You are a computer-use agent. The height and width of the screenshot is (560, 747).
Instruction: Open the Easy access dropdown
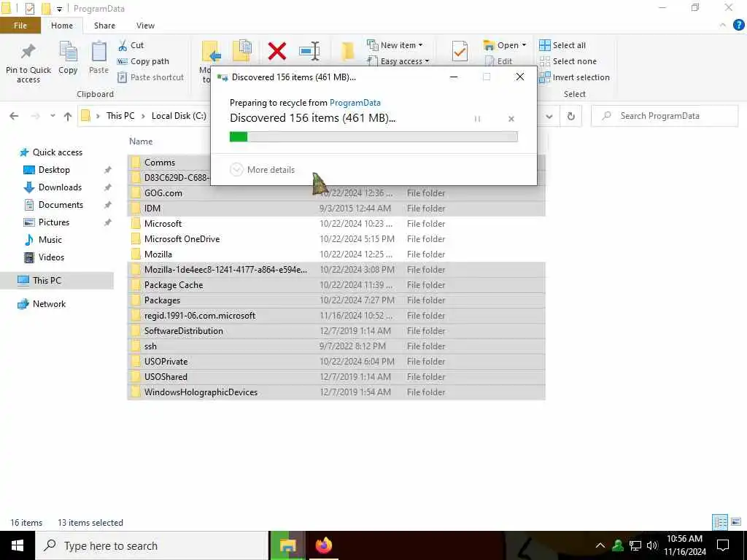[x=398, y=61]
